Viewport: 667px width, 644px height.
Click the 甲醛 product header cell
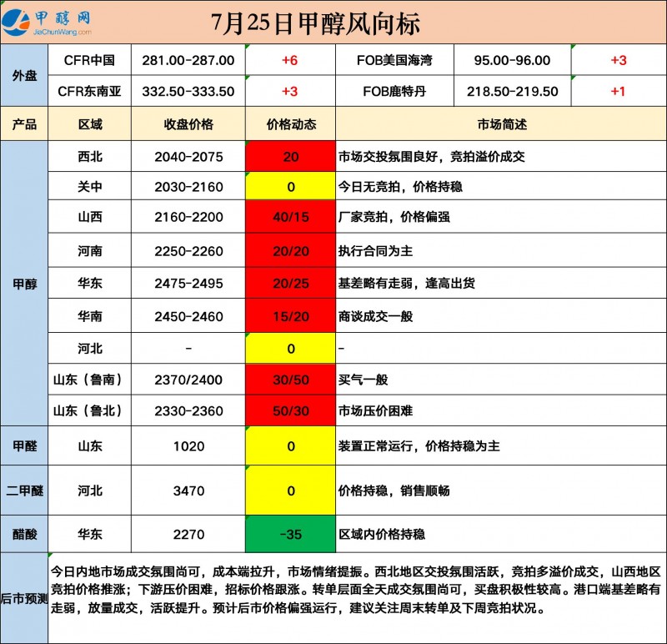[x=24, y=445]
